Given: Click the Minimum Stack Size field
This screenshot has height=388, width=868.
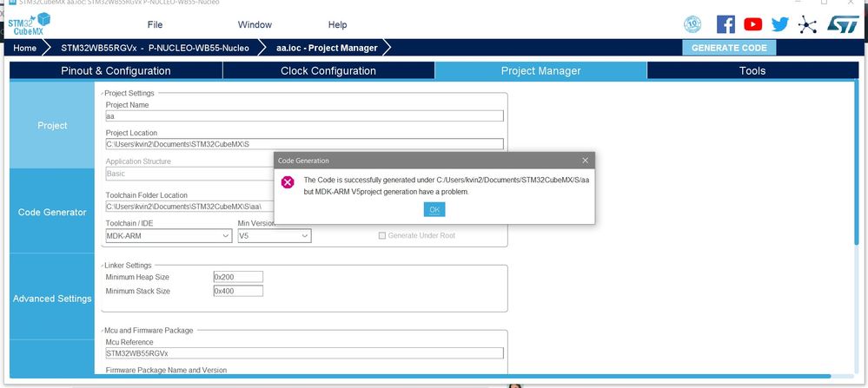Looking at the screenshot, I should pyautogui.click(x=238, y=292).
